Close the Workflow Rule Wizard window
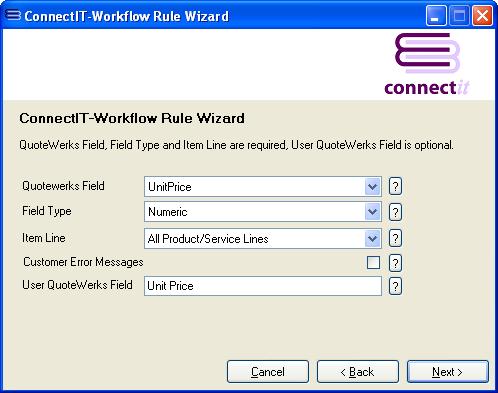The width and height of the screenshot is (498, 393). [482, 15]
